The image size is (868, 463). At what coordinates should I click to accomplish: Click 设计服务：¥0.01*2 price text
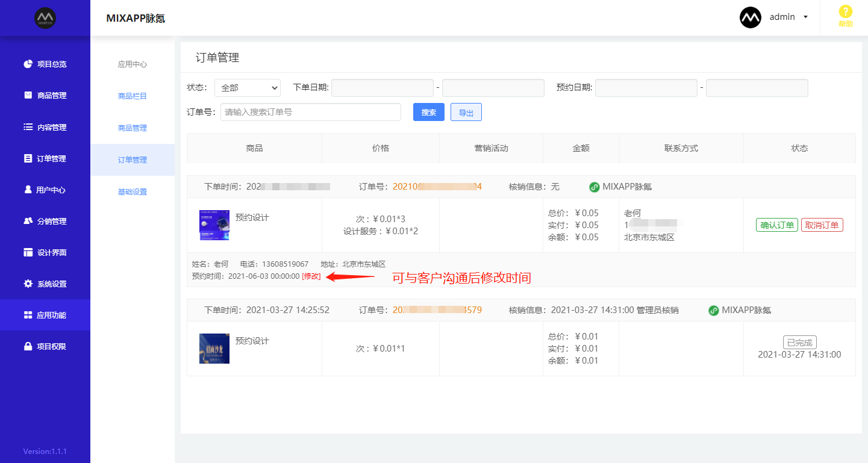coord(381,231)
